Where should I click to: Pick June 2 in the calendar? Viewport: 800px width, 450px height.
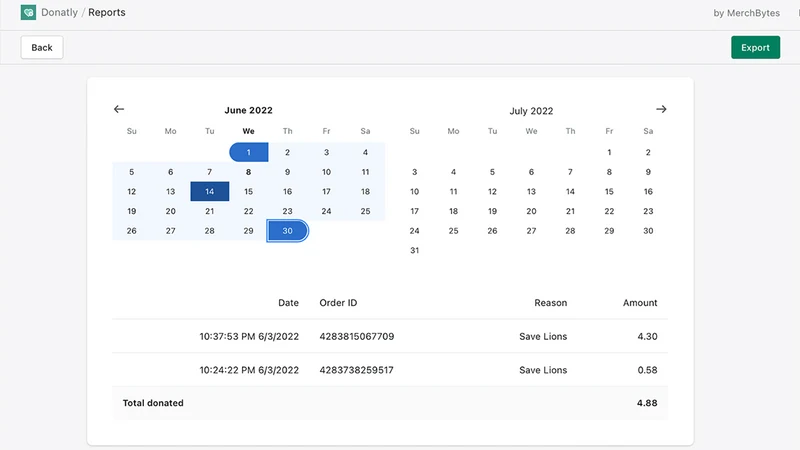point(287,152)
